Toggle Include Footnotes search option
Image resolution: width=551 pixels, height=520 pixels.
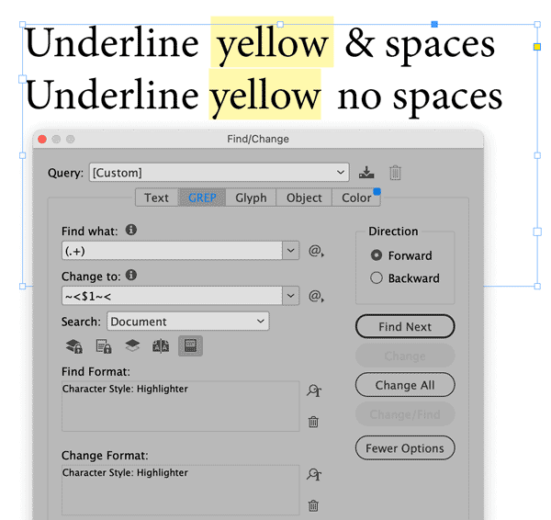(190, 346)
